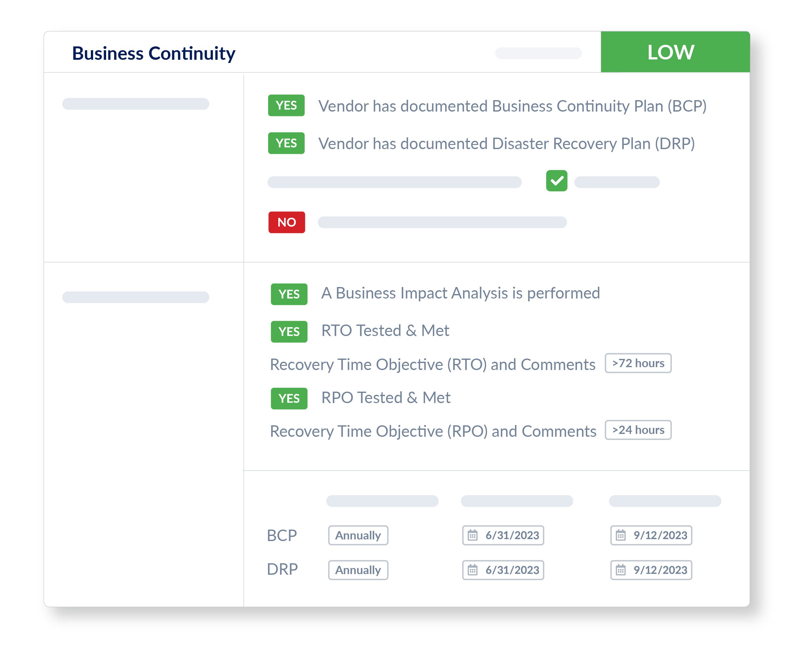This screenshot has width=812, height=665.
Task: Click 'Vendor has documented Business Continuity Plan (BCP)' text
Action: [x=513, y=106]
